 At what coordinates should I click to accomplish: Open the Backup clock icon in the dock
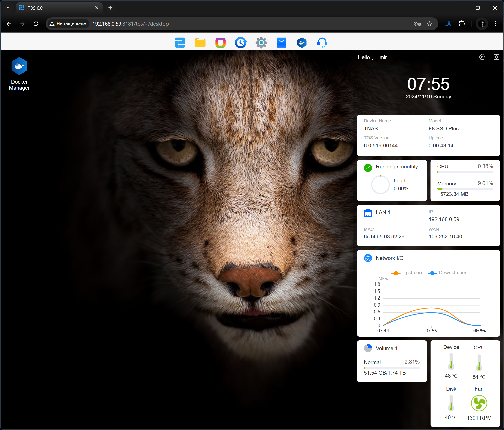tap(241, 43)
